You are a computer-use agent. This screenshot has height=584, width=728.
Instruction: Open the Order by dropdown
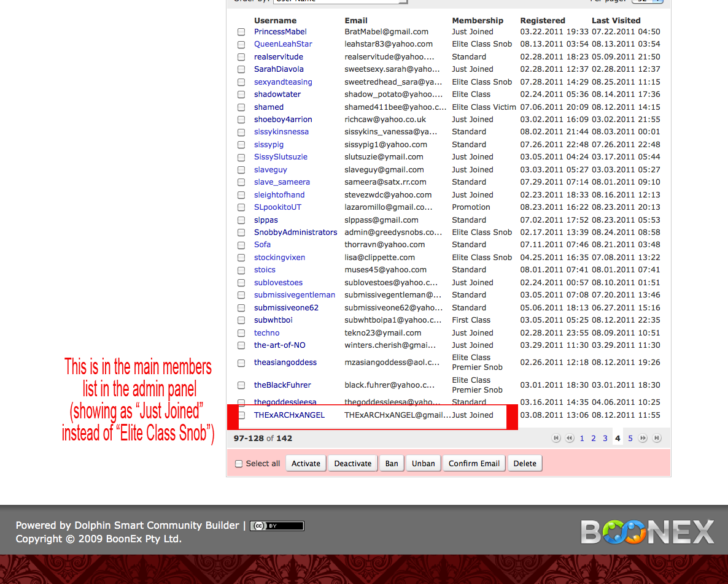(x=341, y=1)
